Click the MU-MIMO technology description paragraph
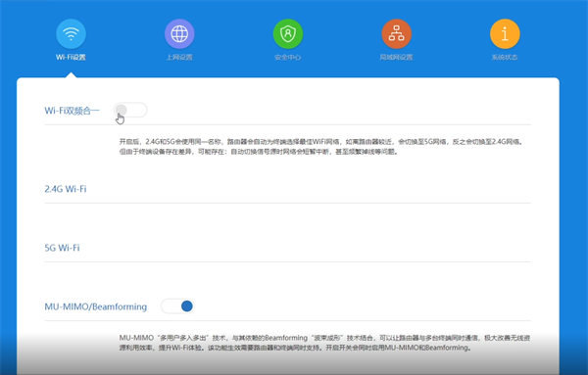 pos(324,343)
